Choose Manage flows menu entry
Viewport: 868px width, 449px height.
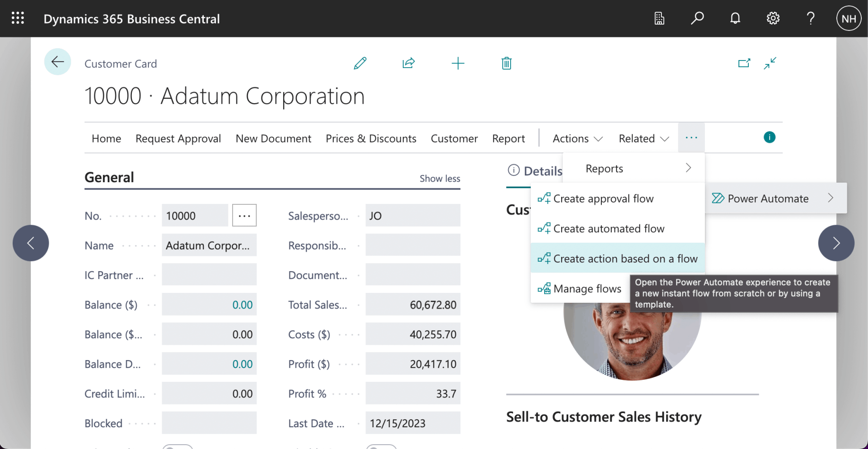tap(587, 289)
